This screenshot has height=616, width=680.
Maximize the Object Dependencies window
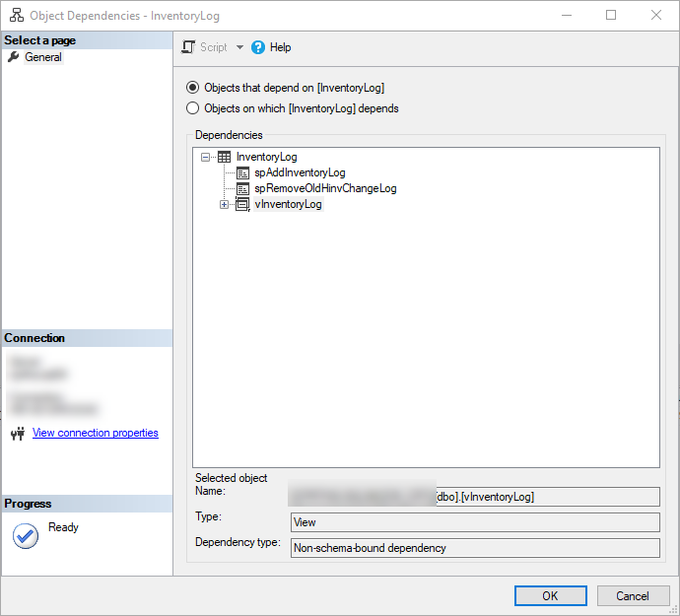click(611, 15)
